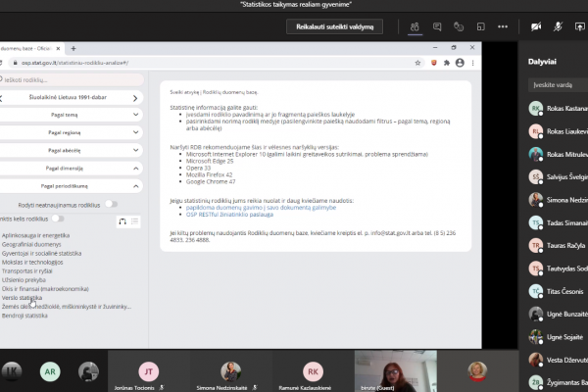Open Bendroji statistika category
This screenshot has height=392, width=588.
pyautogui.click(x=24, y=316)
